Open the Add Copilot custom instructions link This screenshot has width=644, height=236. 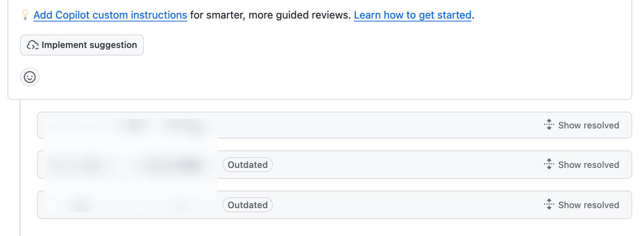point(110,15)
